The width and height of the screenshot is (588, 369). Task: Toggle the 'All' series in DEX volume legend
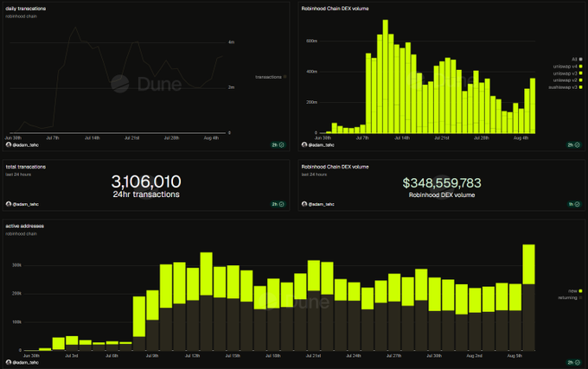pyautogui.click(x=577, y=59)
